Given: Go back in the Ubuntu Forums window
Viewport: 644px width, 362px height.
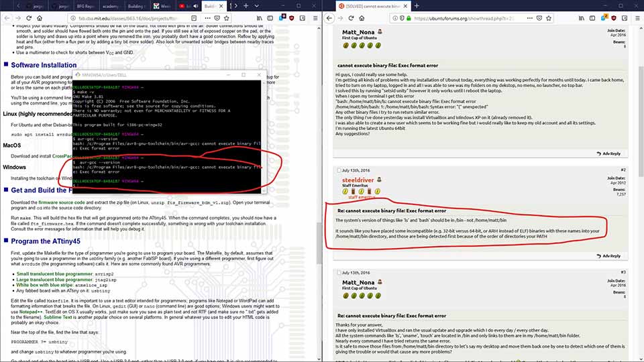Looking at the screenshot, I should pyautogui.click(x=329, y=18).
